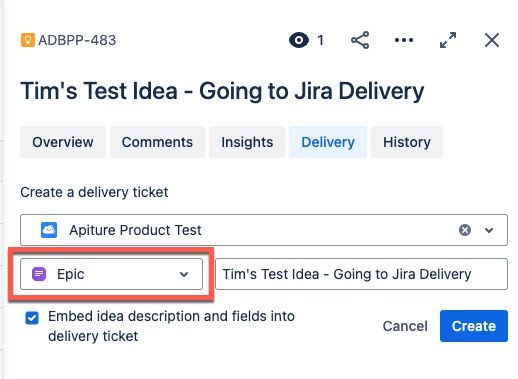Click the delivery ticket summary text field
Screen dimensions: 518x379
(361, 274)
